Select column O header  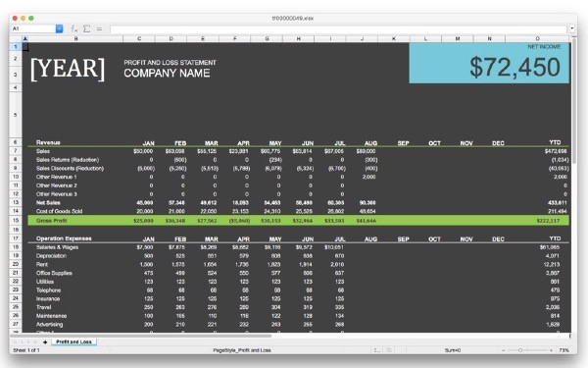click(x=537, y=38)
